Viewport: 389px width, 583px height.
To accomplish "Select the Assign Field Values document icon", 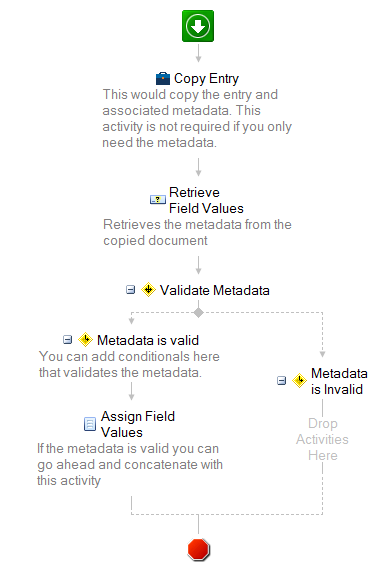I will (x=90, y=424).
